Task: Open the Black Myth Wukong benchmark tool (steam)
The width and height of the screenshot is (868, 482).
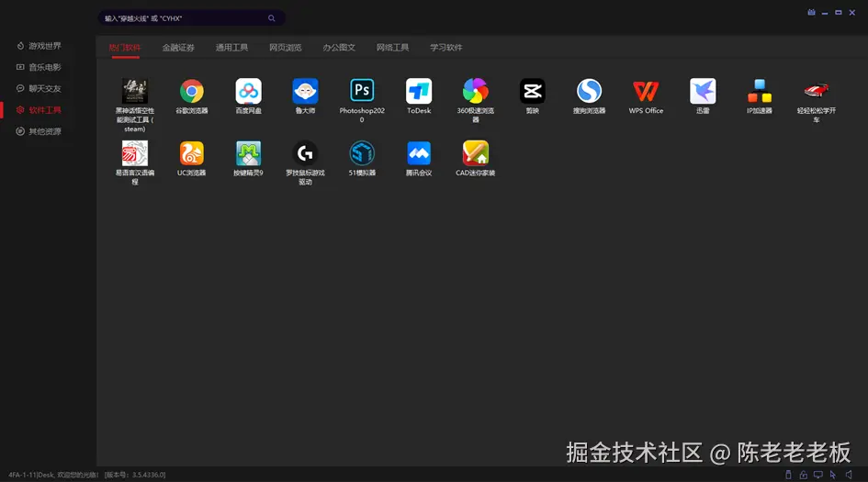Action: [134, 91]
